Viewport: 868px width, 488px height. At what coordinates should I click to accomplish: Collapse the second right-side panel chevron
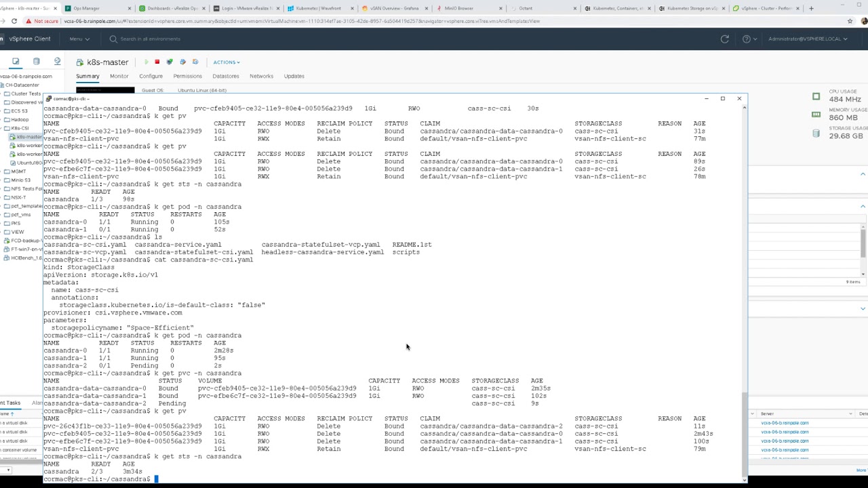[x=863, y=206]
